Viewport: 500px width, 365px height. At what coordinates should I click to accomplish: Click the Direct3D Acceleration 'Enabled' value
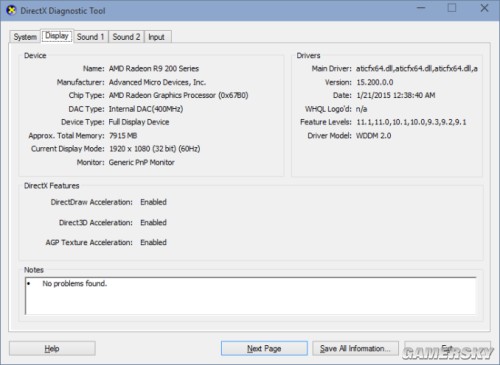coord(153,222)
